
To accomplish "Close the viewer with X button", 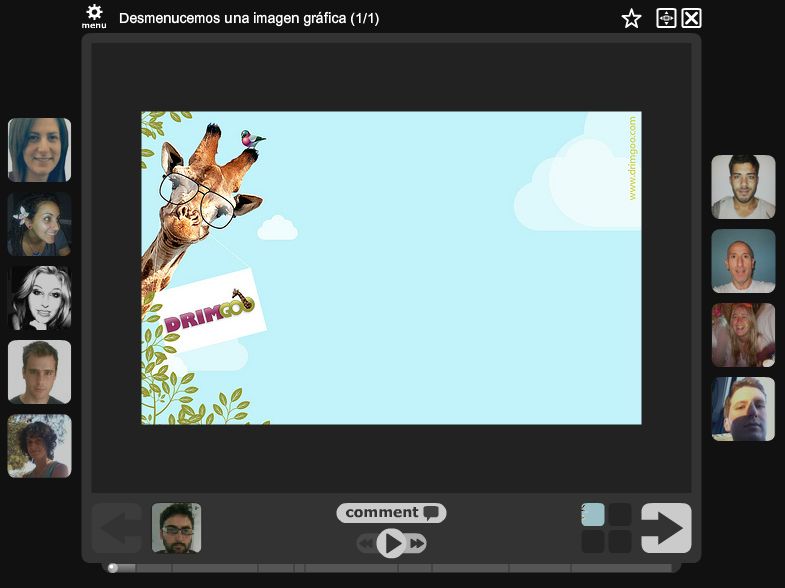I will tap(691, 19).
